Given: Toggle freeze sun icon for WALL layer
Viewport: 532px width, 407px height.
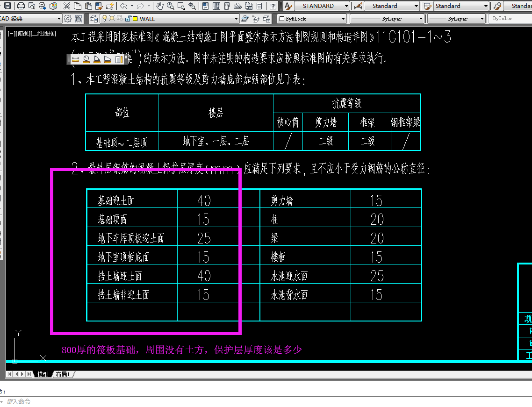Looking at the screenshot, I should (x=112, y=18).
